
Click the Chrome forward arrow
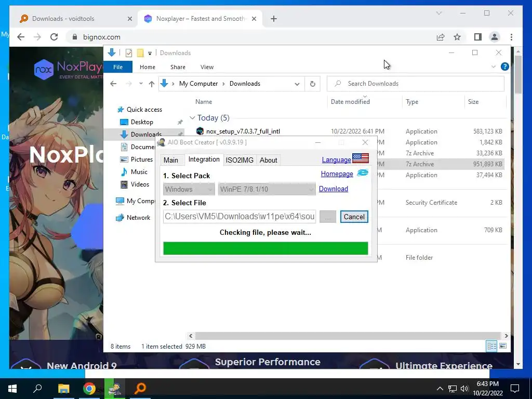pos(37,37)
